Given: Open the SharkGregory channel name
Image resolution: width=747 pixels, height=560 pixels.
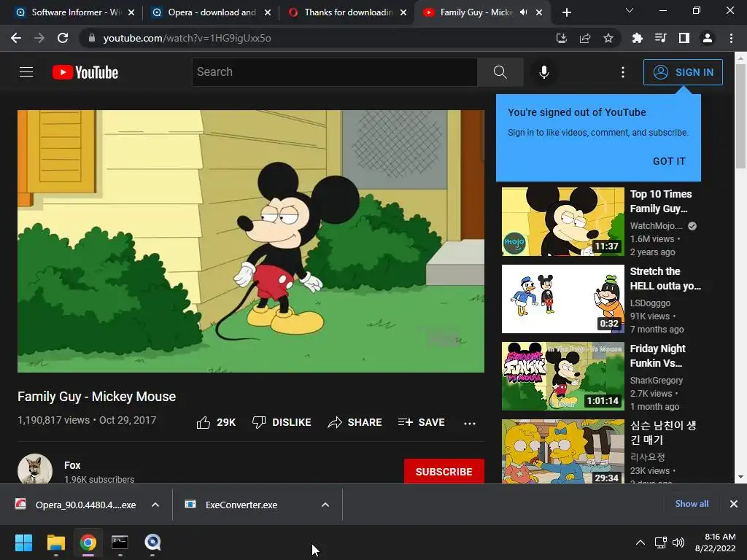Looking at the screenshot, I should click(x=656, y=380).
